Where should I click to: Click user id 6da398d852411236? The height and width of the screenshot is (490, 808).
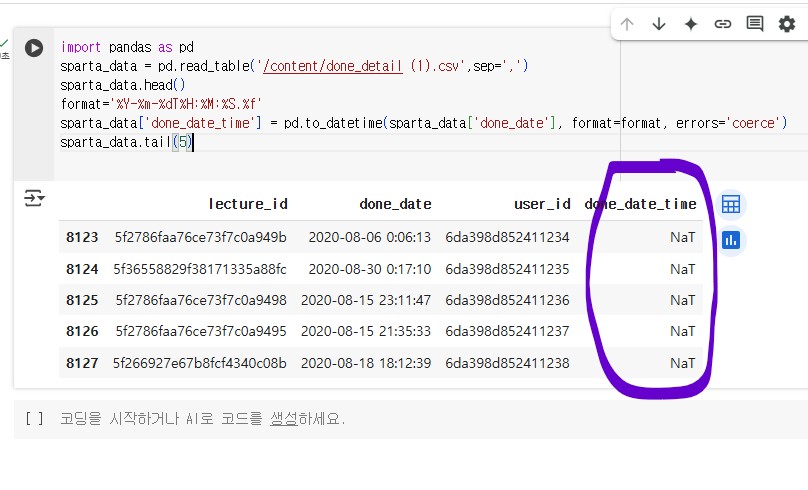508,300
